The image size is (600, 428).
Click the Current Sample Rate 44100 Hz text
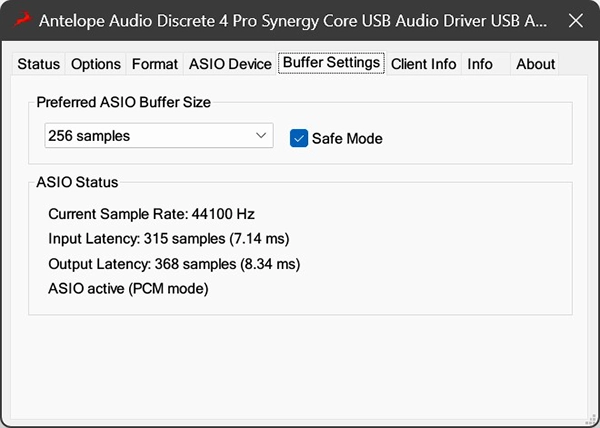pyautogui.click(x=151, y=213)
